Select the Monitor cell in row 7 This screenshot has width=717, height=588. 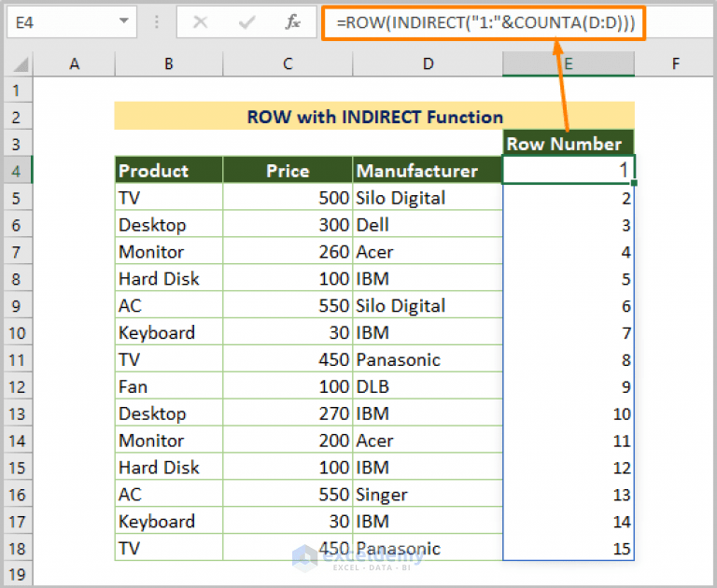pyautogui.click(x=169, y=252)
